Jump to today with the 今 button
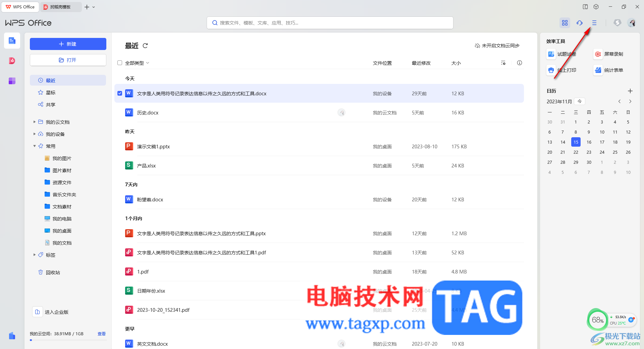Image resolution: width=644 pixels, height=349 pixels. coord(580,101)
